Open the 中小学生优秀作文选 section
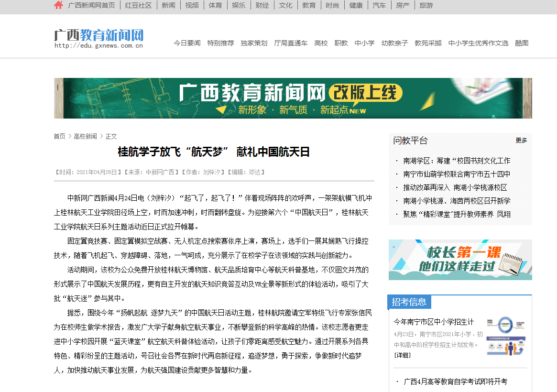557x392 pixels. tap(478, 43)
